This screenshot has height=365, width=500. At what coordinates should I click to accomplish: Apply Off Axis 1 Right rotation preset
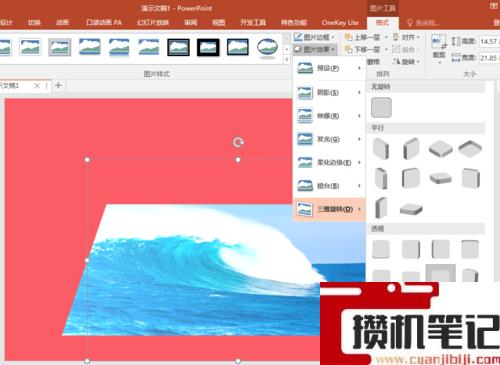(411, 178)
